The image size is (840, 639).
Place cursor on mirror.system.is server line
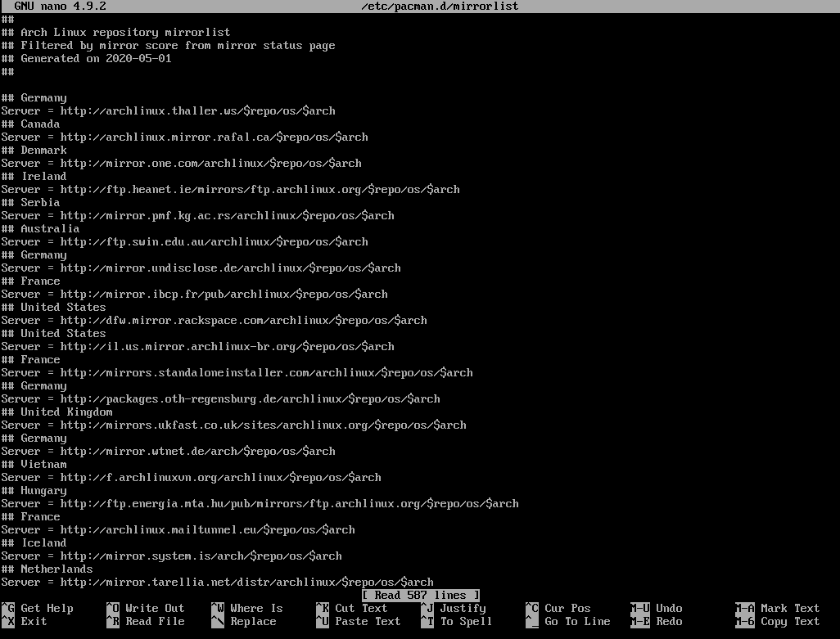coord(171,556)
